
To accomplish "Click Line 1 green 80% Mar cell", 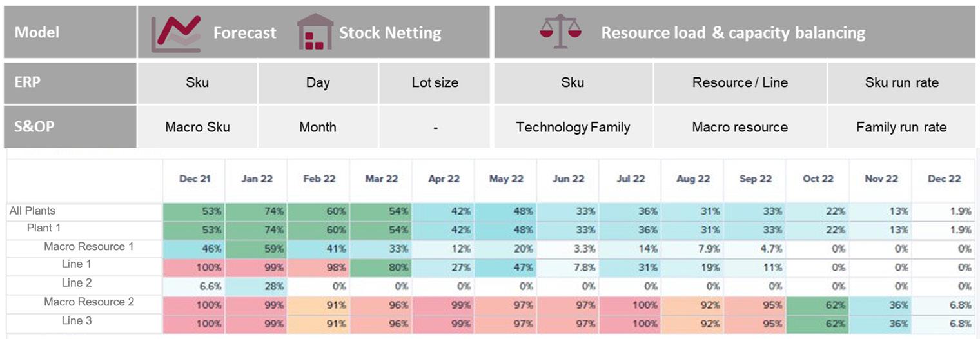I will tap(381, 267).
